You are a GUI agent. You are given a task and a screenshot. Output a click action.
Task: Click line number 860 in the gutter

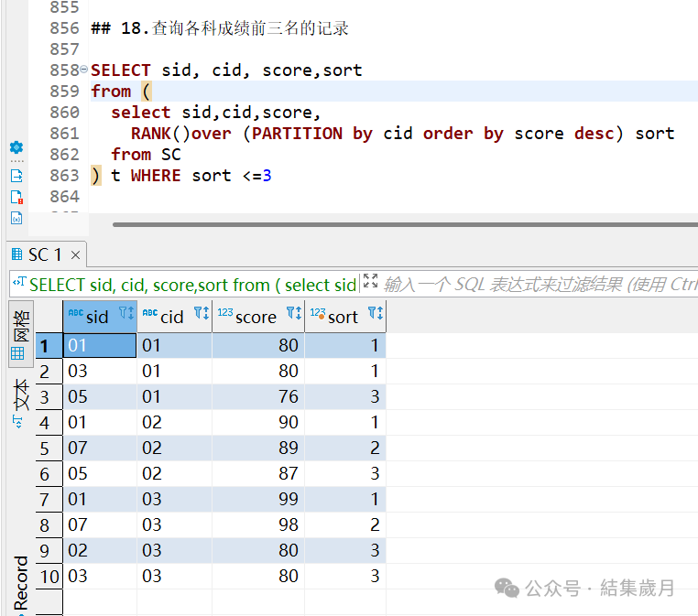pos(64,112)
